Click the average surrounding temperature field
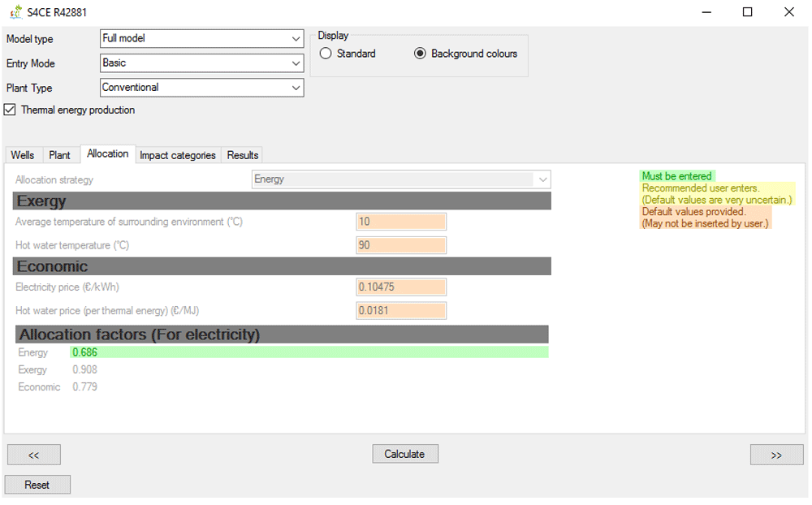 pyautogui.click(x=401, y=222)
